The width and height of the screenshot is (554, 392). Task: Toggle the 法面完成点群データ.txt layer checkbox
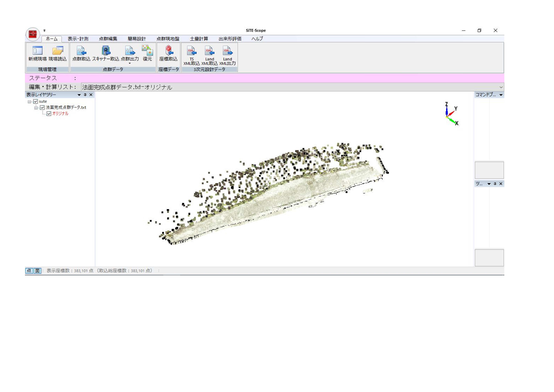click(42, 108)
